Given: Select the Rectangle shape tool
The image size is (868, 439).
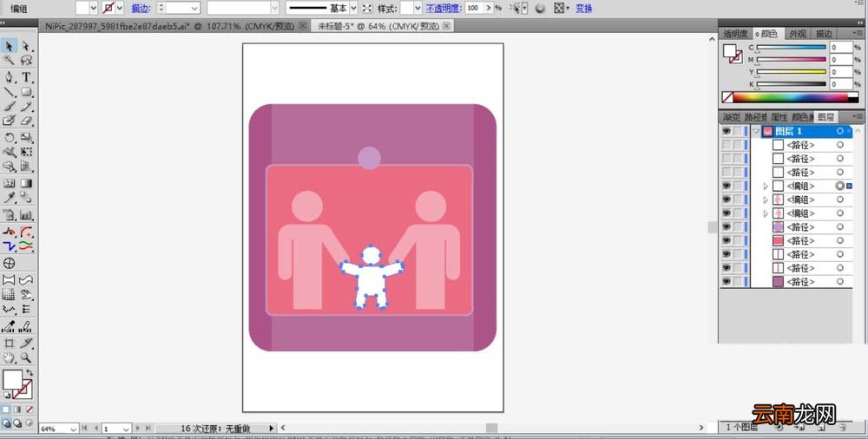Looking at the screenshot, I should (x=26, y=92).
